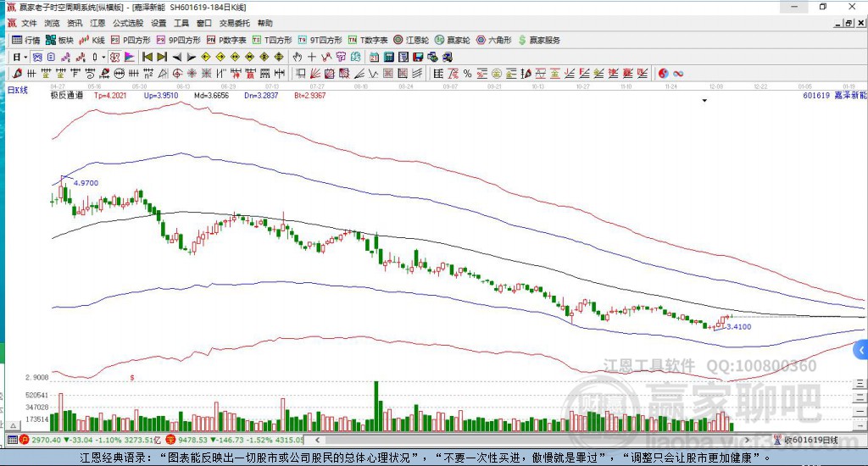Expand the dropdown arrow beside the 0 button

point(103,57)
